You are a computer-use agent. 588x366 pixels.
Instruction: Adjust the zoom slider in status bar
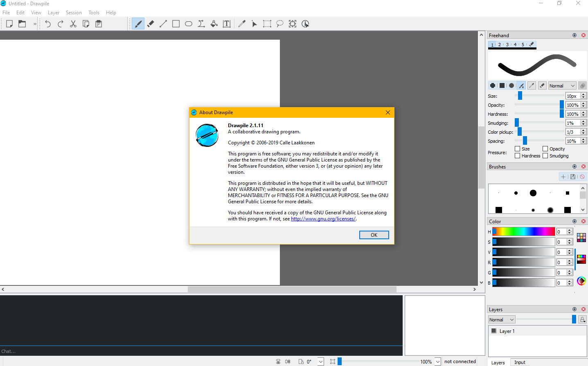pyautogui.click(x=378, y=362)
